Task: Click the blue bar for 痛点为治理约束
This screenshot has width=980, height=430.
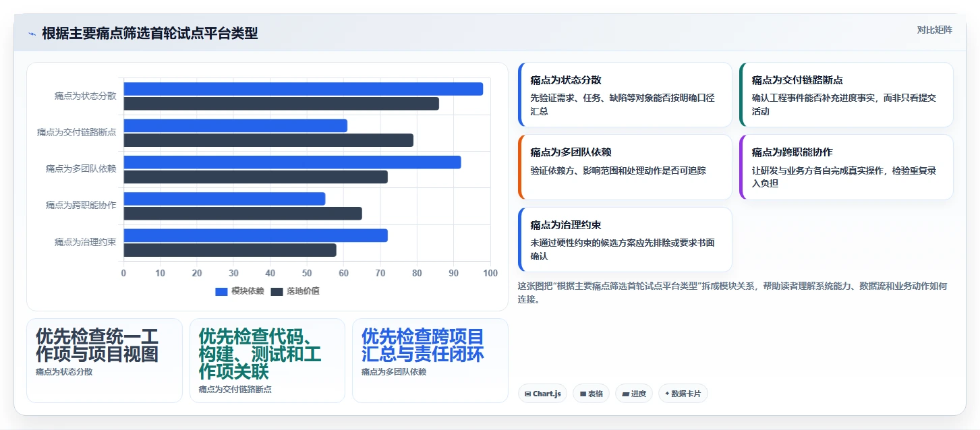Action: click(256, 235)
